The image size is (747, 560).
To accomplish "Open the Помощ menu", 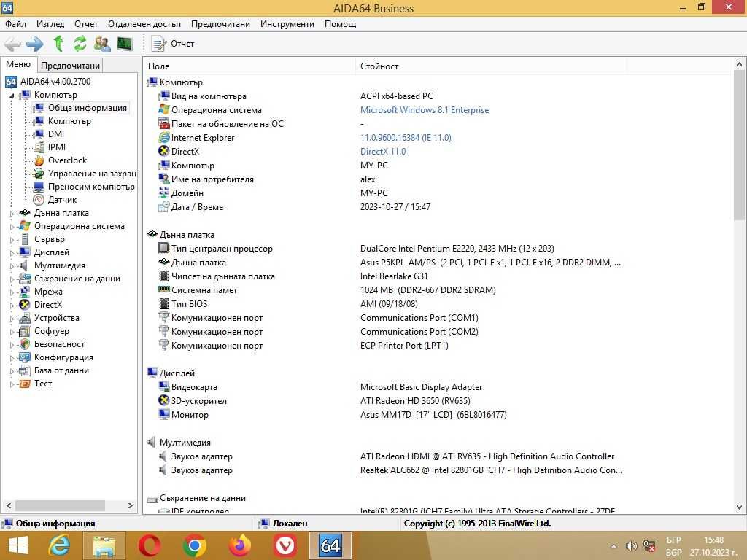I will pyautogui.click(x=340, y=24).
